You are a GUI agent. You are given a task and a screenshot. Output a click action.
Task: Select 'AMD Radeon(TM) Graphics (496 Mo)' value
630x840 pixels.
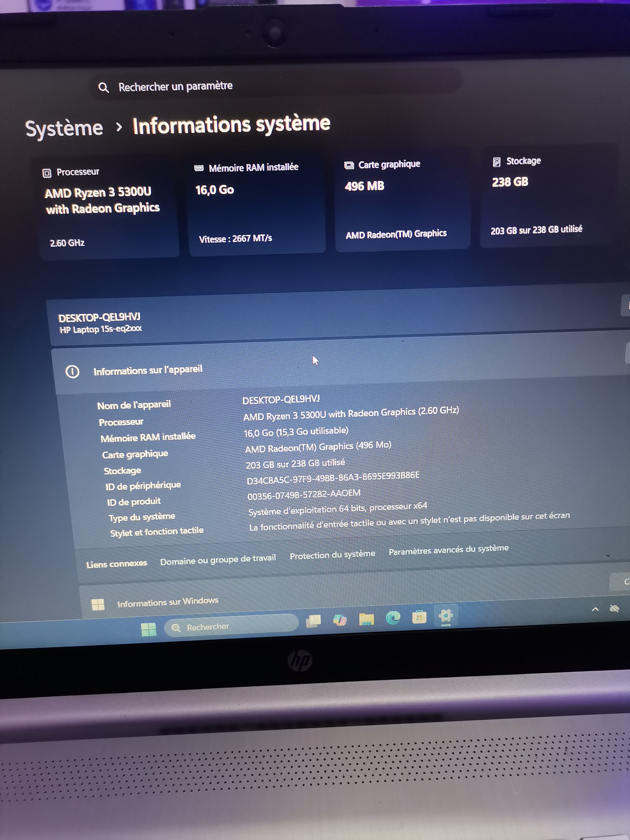318,447
